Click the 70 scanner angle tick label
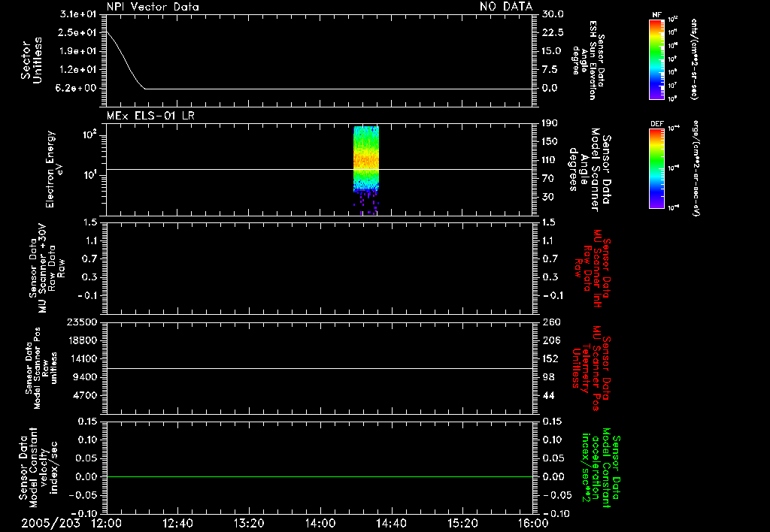770x532 pixels. click(x=548, y=179)
